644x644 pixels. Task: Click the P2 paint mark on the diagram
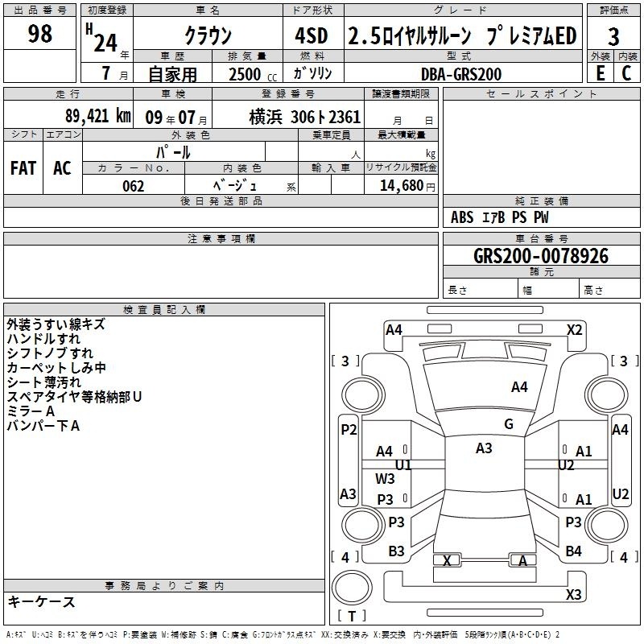pyautogui.click(x=348, y=430)
